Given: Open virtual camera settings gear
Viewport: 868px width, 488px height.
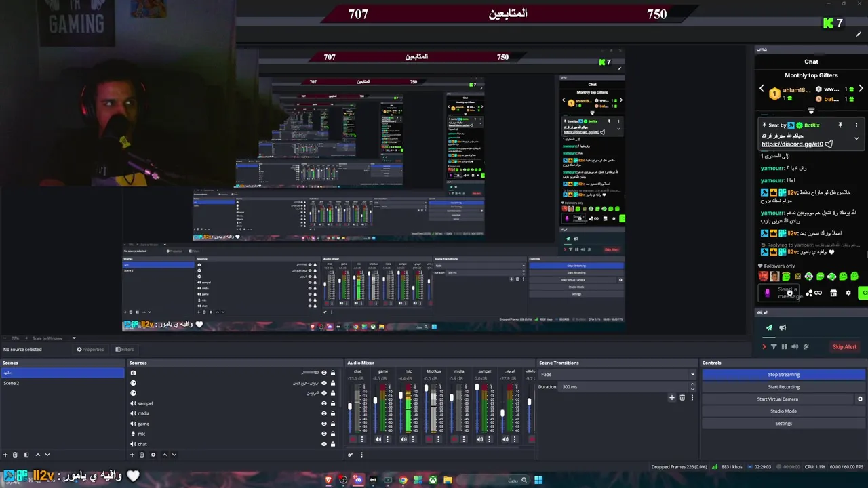Looking at the screenshot, I should [861, 399].
